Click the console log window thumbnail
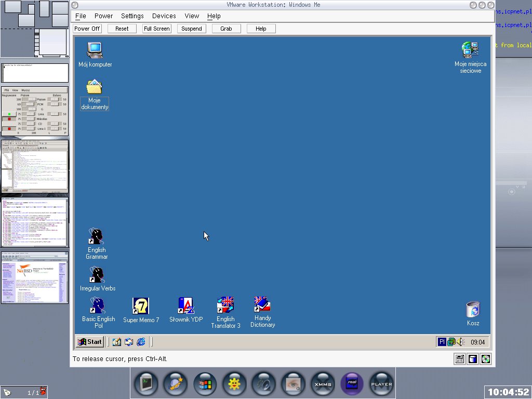The height and width of the screenshot is (399, 532). 35,73
